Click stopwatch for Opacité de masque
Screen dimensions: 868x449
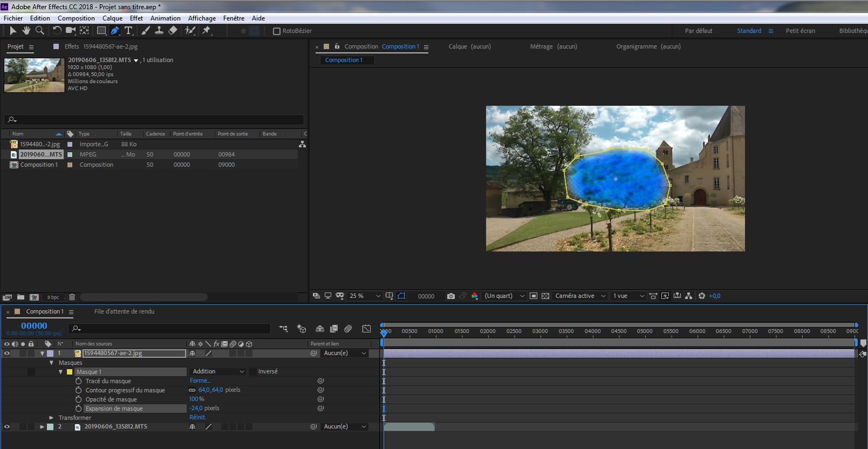coord(79,399)
